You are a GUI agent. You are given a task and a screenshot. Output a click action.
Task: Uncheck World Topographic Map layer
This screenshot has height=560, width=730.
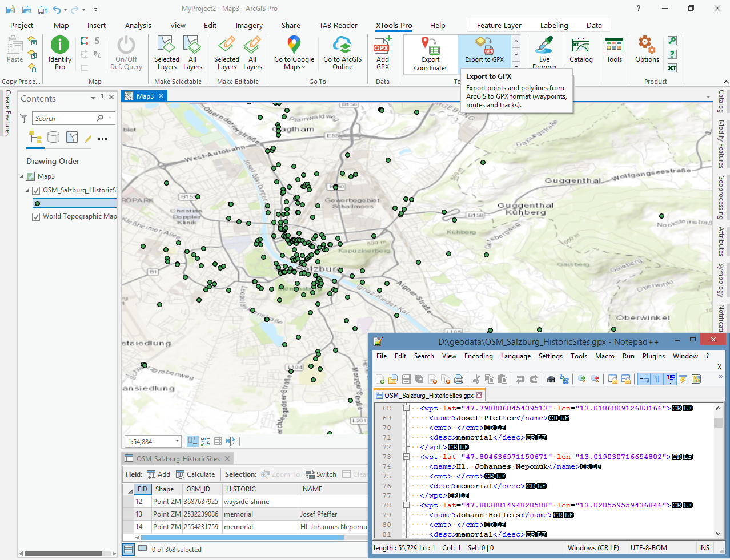coord(36,216)
